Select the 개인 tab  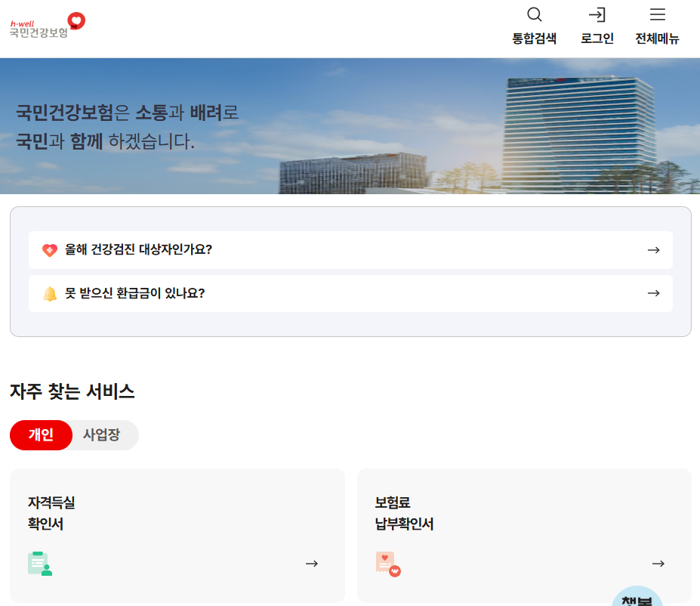[x=41, y=435]
